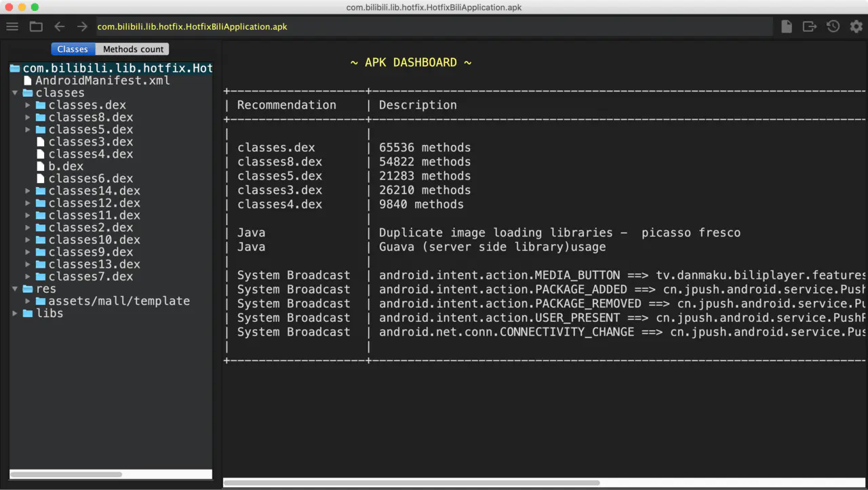
Task: Collapse the classes folder tree node
Action: coord(15,93)
